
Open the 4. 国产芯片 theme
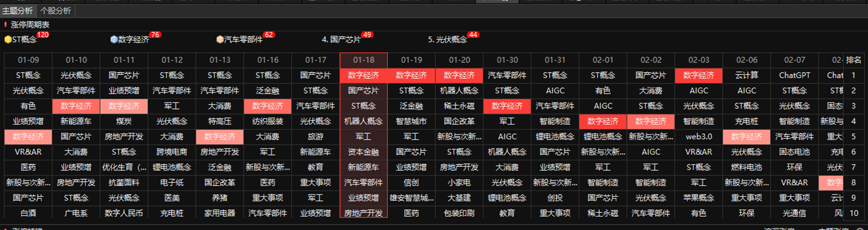(x=341, y=39)
